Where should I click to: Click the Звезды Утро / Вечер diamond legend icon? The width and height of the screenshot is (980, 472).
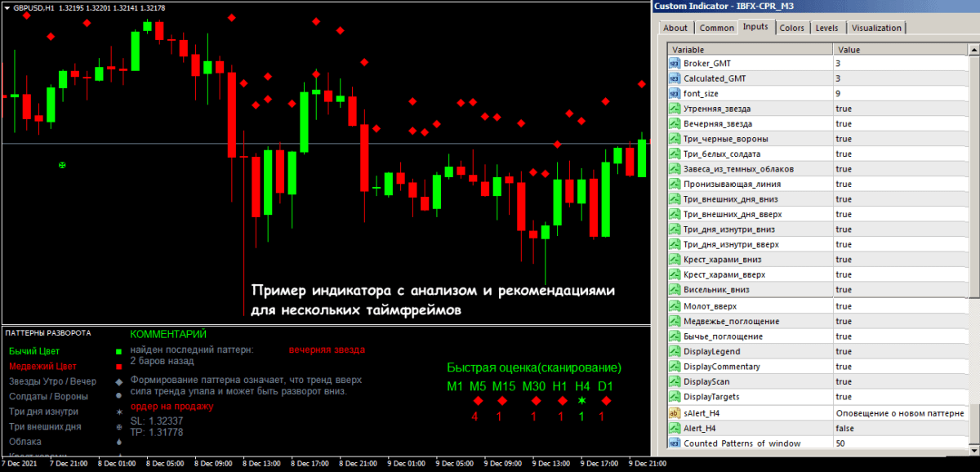119,381
